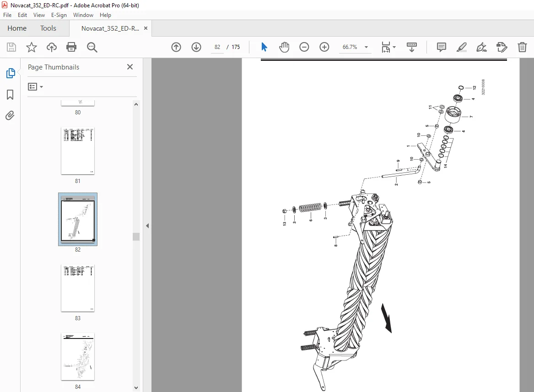The height and width of the screenshot is (392, 534).
Task: Click zoom percentage field 66.7%
Action: (x=350, y=47)
